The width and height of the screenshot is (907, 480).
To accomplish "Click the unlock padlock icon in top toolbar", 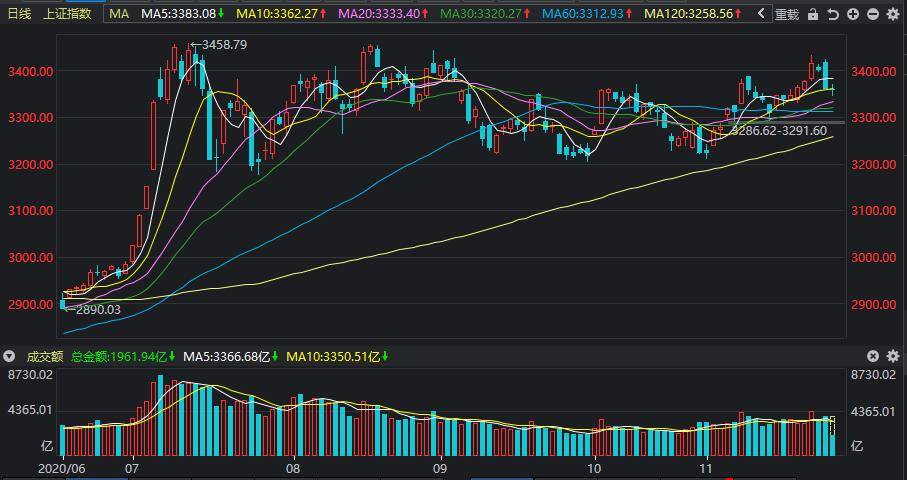I will coord(813,14).
